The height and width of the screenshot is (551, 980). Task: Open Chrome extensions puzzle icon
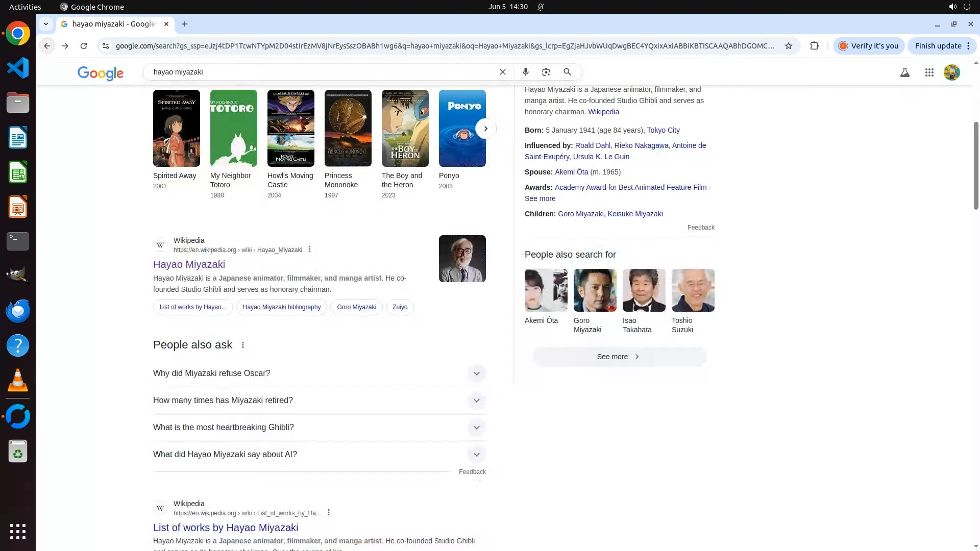[x=814, y=46]
